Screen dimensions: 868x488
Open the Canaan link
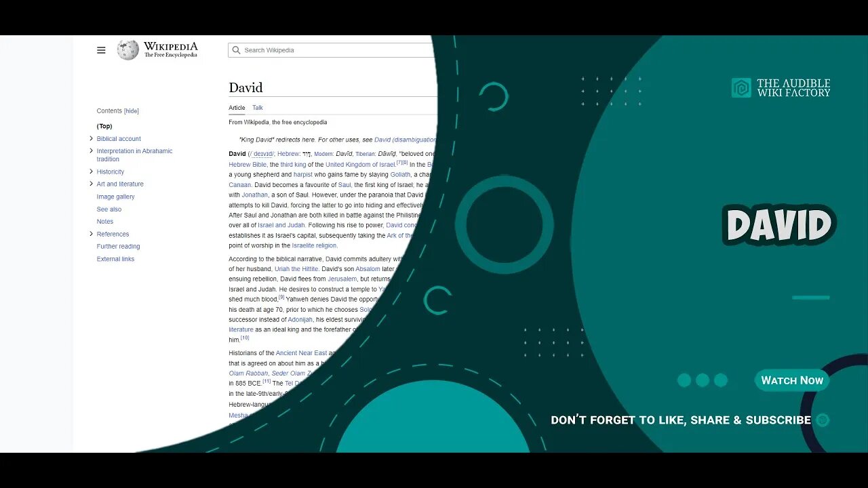(x=239, y=185)
